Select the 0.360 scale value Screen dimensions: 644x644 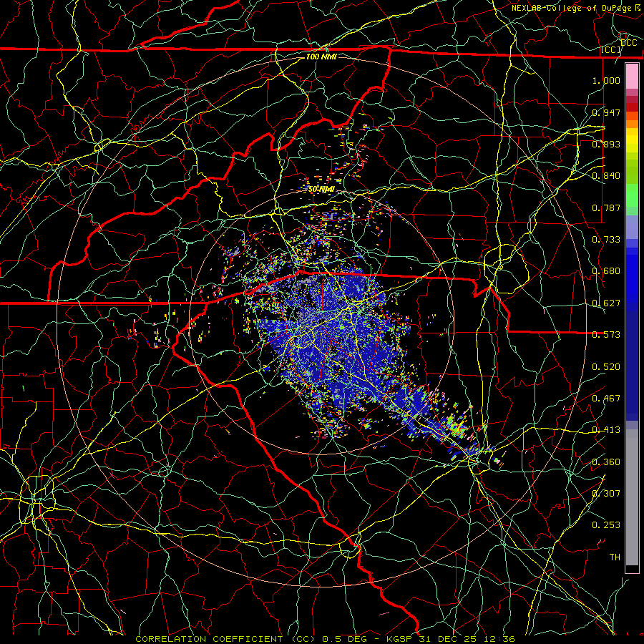tap(606, 462)
